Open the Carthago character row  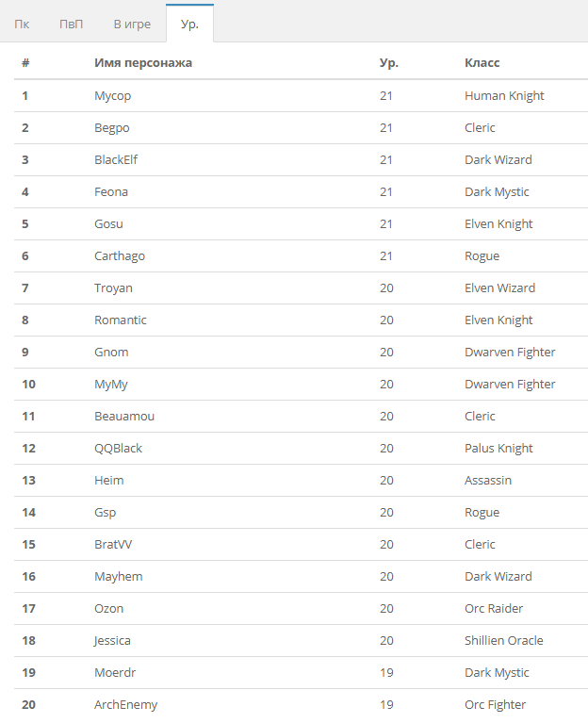(x=120, y=256)
